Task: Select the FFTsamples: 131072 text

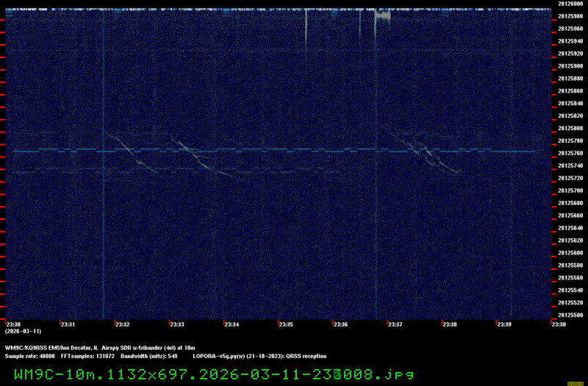Action: [x=87, y=357]
